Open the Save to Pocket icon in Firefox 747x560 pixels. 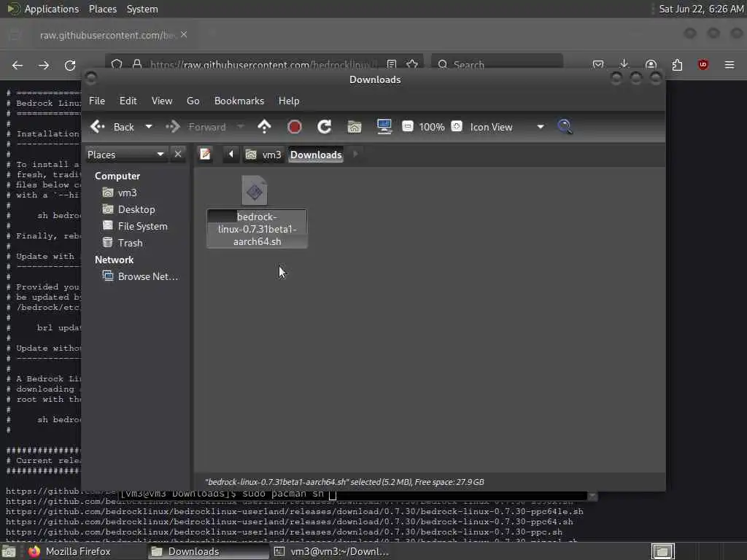[598, 64]
